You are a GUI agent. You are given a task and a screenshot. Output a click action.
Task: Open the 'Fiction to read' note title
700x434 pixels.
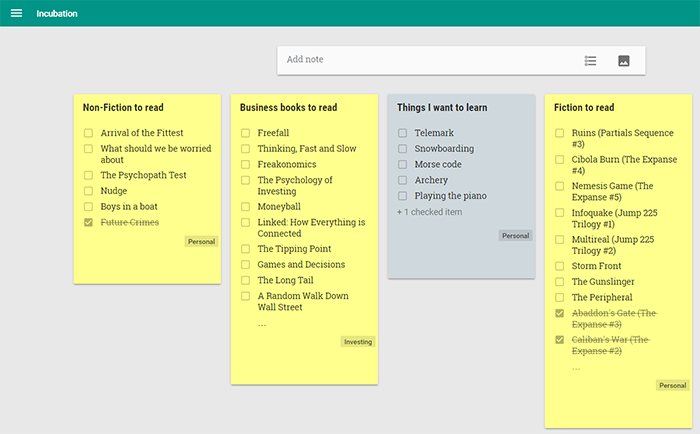[584, 108]
